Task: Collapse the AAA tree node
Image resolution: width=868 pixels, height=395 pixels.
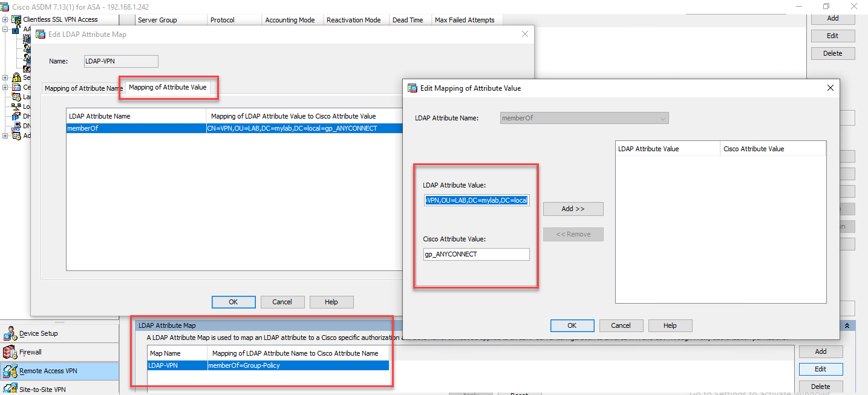Action: coord(5,29)
